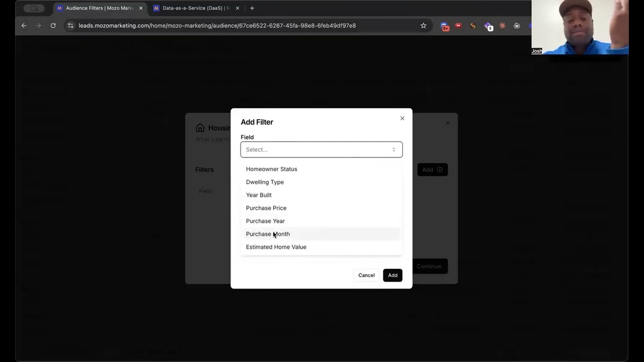Reload the current page
The width and height of the screenshot is (644, 362).
click(x=53, y=26)
